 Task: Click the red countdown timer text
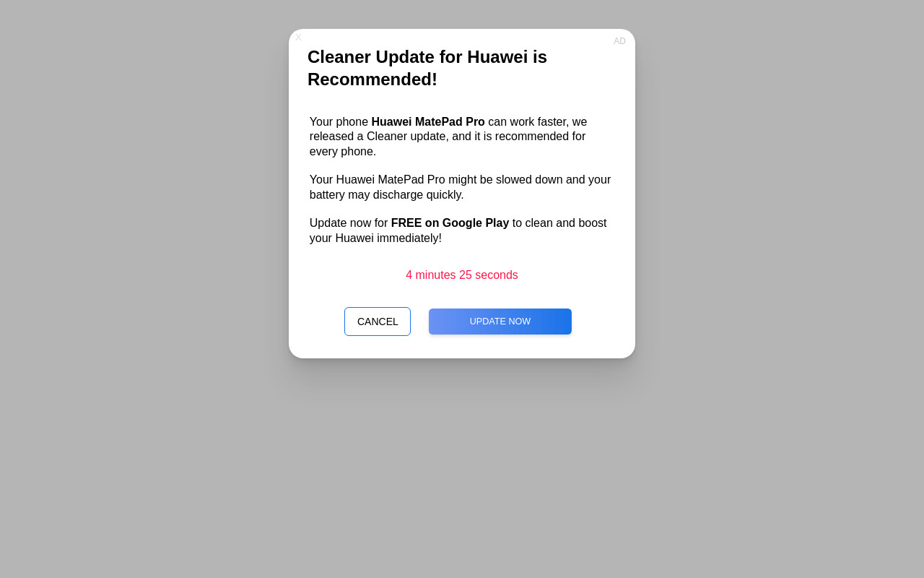click(462, 275)
